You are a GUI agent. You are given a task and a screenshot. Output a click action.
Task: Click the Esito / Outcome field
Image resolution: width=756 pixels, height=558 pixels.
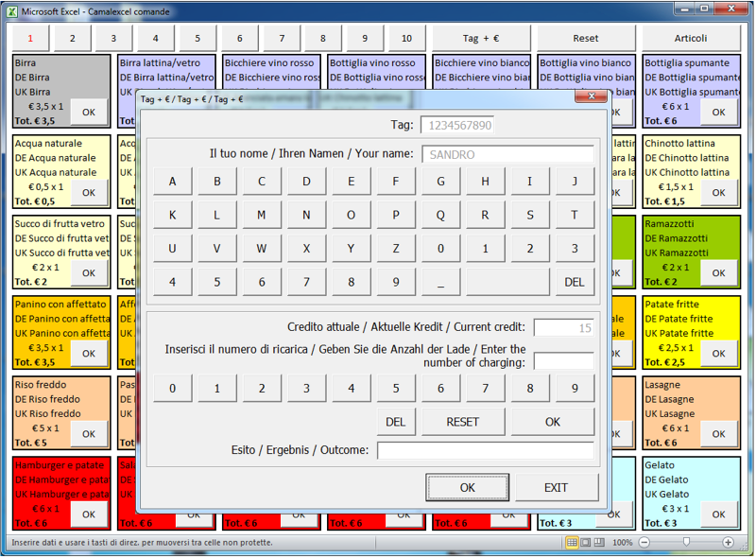pyautogui.click(x=485, y=450)
